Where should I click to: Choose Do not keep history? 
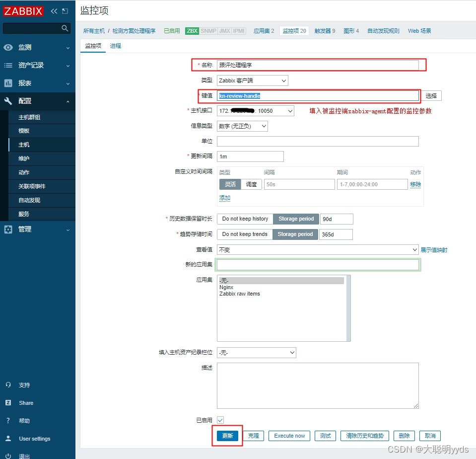pyautogui.click(x=245, y=219)
